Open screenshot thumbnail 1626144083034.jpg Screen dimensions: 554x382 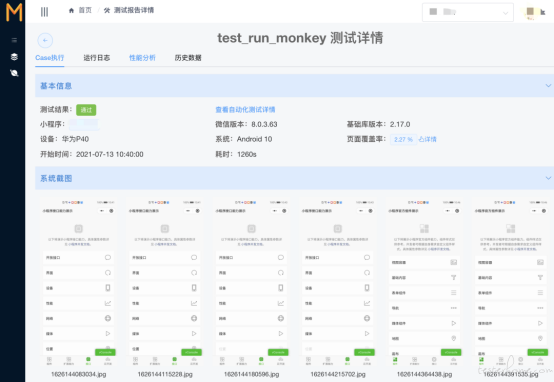(78, 283)
